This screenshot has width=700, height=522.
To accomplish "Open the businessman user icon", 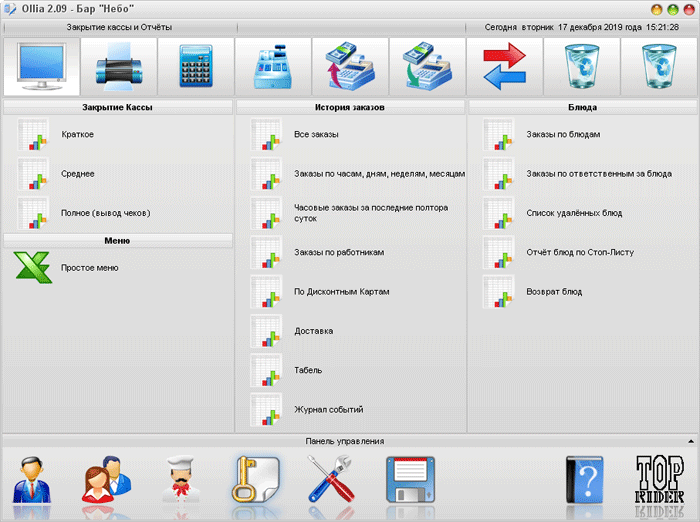I will 31,480.
